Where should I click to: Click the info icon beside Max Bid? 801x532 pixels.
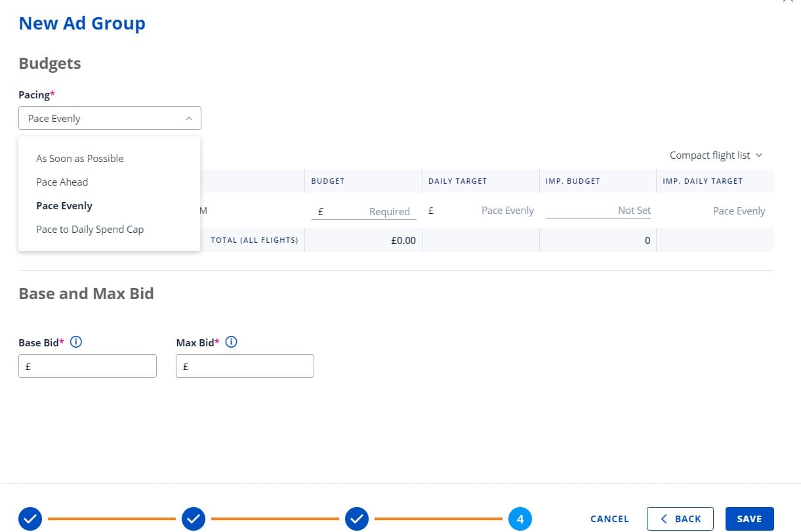tap(231, 342)
